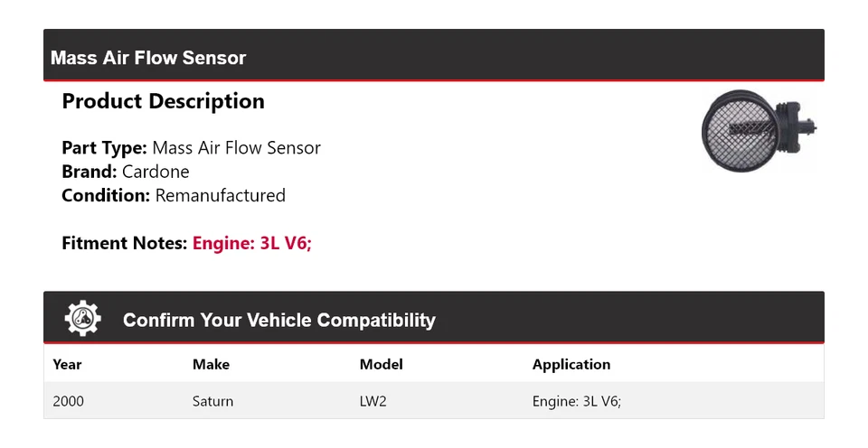Image resolution: width=868 pixels, height=448 pixels.
Task: Click the Fitment Notes label
Action: click(125, 243)
